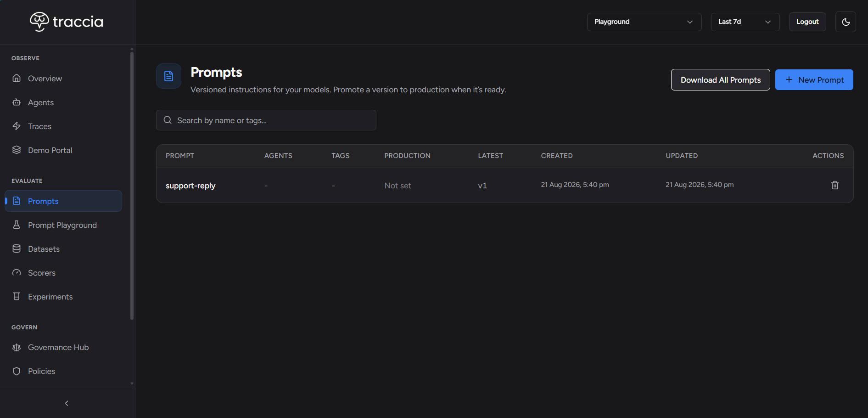Click the PRODUCTION column header
868x418 pixels.
pos(407,156)
